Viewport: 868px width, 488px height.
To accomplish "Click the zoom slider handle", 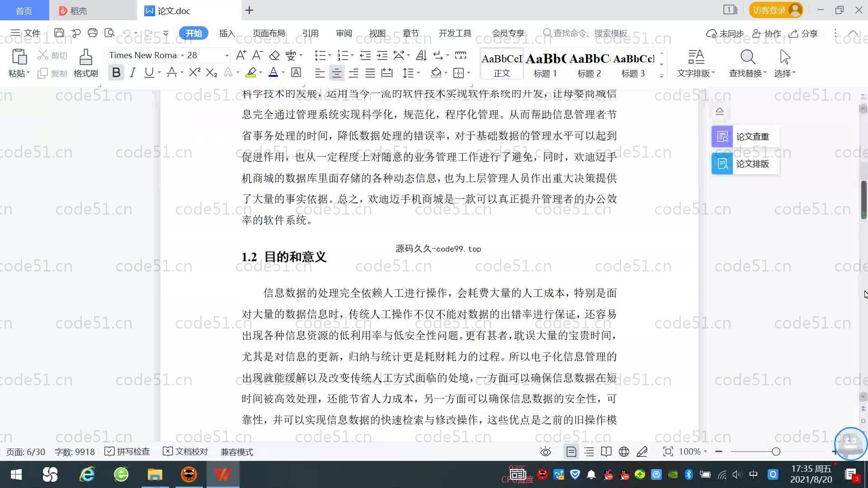I will pos(776,451).
